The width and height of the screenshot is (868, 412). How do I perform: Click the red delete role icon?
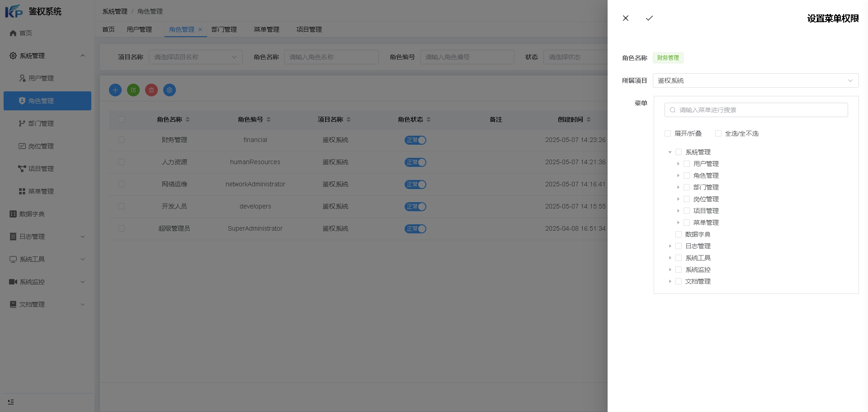tap(151, 90)
